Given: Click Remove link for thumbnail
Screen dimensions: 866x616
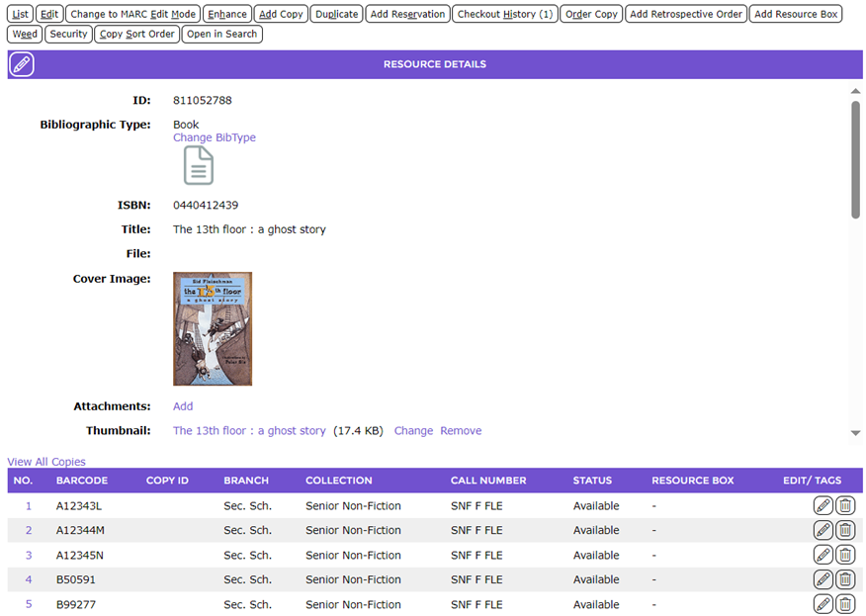Looking at the screenshot, I should [461, 430].
